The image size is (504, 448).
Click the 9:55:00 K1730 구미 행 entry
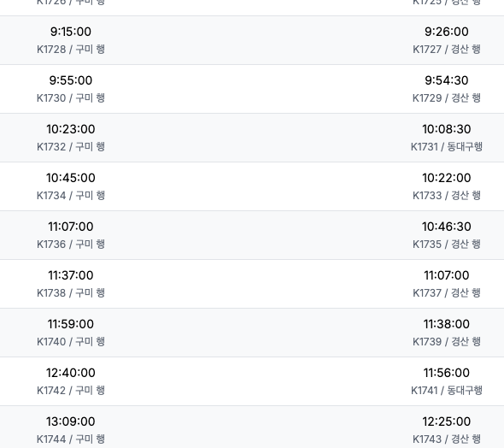click(71, 89)
